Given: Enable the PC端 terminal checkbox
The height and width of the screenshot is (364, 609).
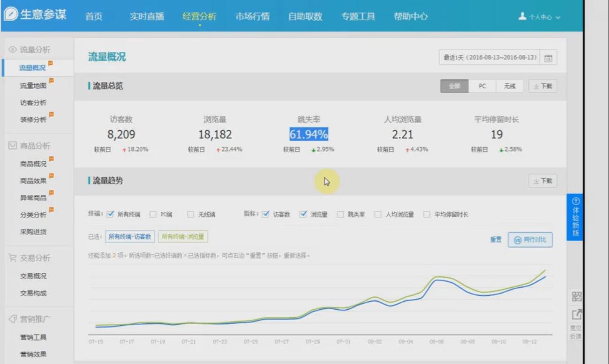Looking at the screenshot, I should click(153, 215).
